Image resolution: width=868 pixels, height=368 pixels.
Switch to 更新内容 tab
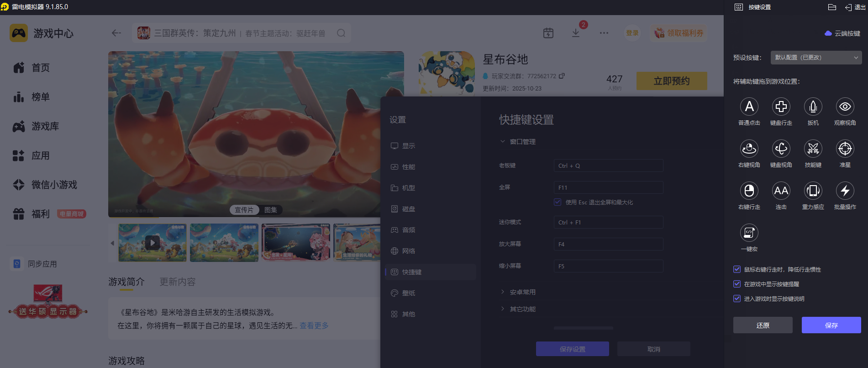tap(178, 282)
